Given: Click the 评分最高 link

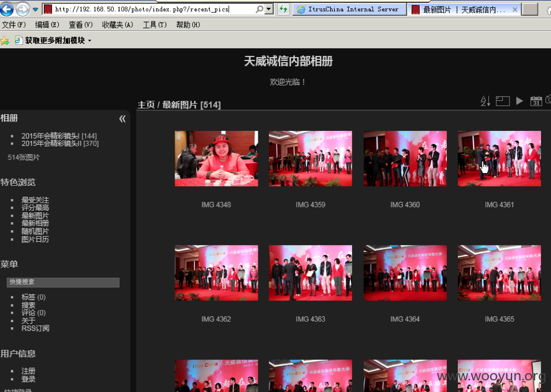Looking at the screenshot, I should coord(35,208).
